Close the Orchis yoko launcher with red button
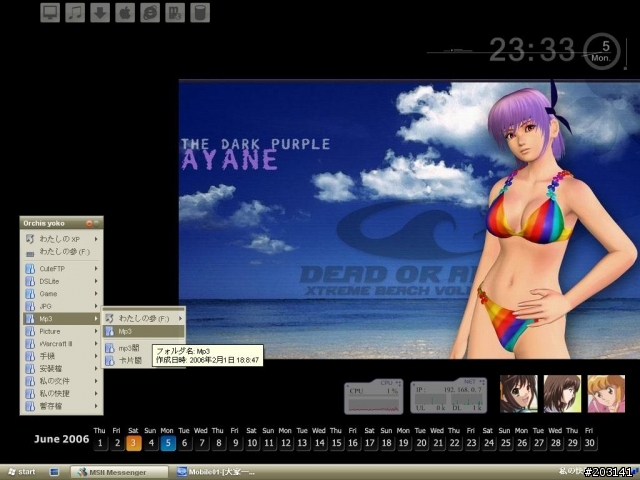The height and width of the screenshot is (480, 640). pyautogui.click(x=89, y=223)
